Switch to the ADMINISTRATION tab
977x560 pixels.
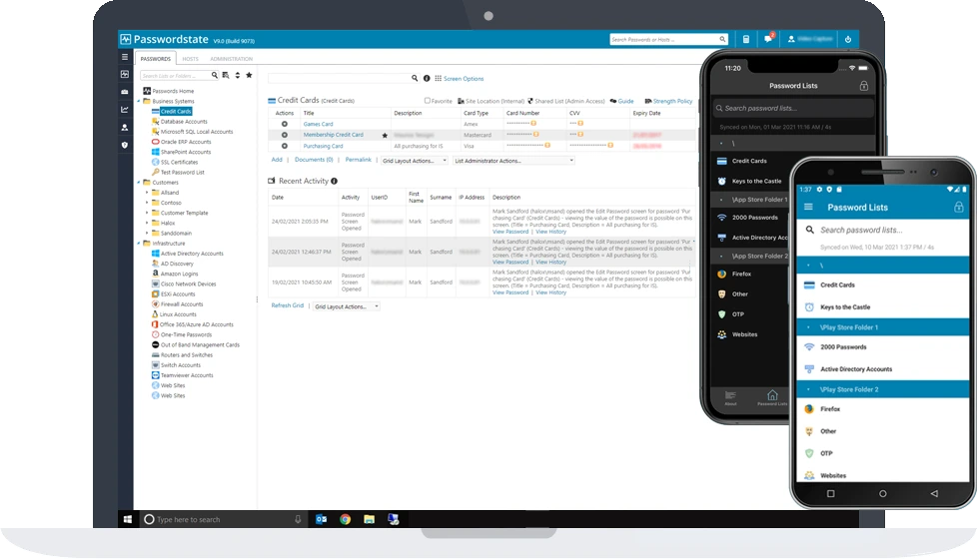click(x=231, y=59)
